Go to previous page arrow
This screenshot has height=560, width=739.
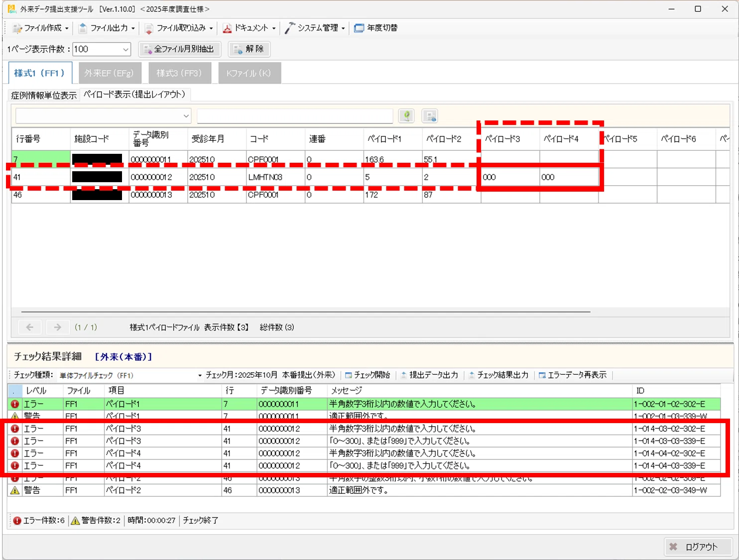coord(29,327)
